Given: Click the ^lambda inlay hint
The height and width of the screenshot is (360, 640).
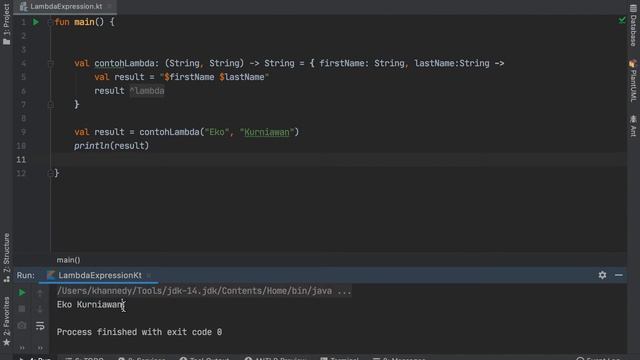Looking at the screenshot, I should (147, 91).
